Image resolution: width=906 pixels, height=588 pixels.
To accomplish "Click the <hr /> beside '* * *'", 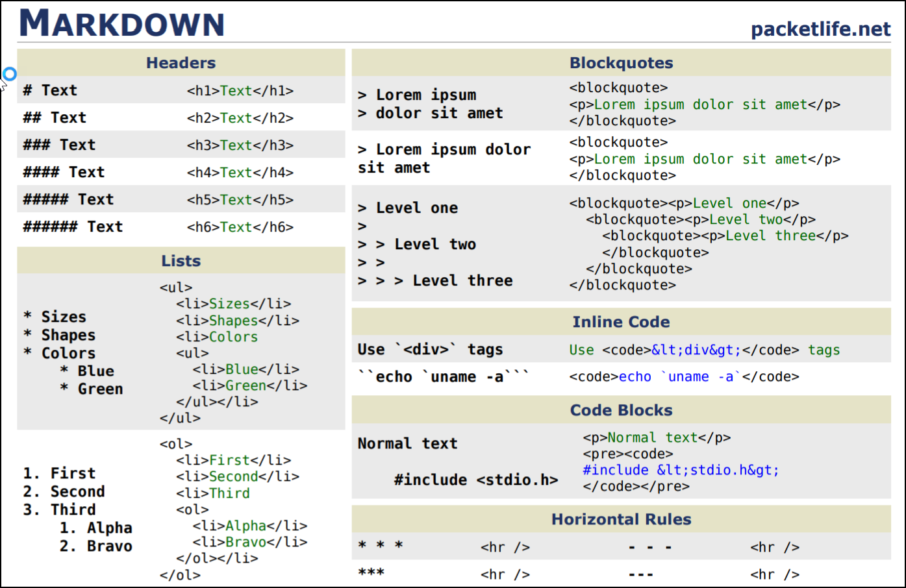I will [x=505, y=547].
